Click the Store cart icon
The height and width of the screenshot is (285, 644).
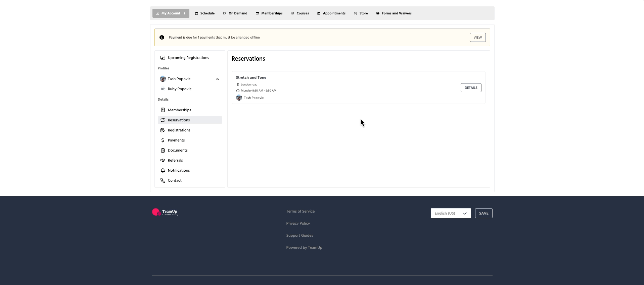coord(355,13)
